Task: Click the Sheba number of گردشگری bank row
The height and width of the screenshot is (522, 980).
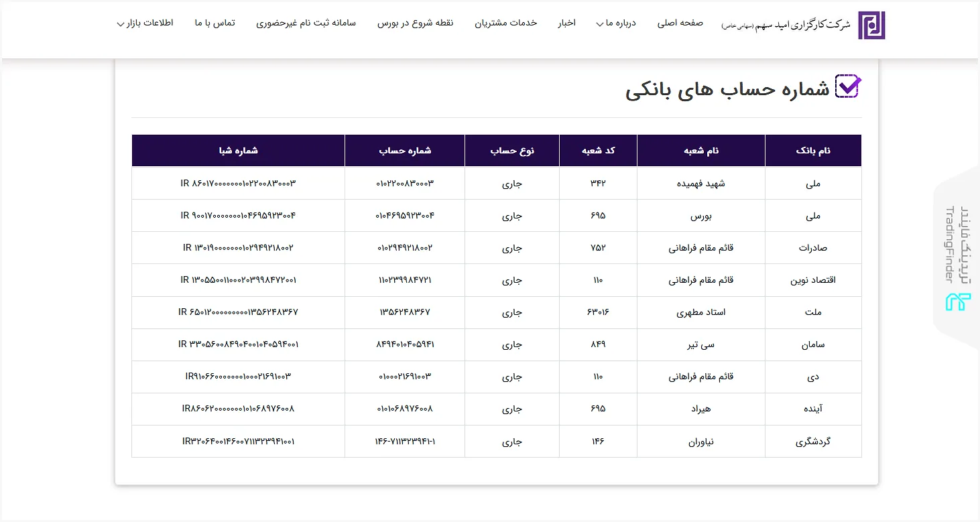Action: pyautogui.click(x=238, y=442)
